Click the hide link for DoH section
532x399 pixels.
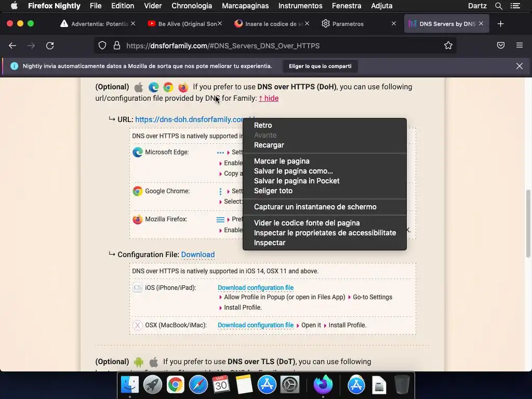coord(269,98)
